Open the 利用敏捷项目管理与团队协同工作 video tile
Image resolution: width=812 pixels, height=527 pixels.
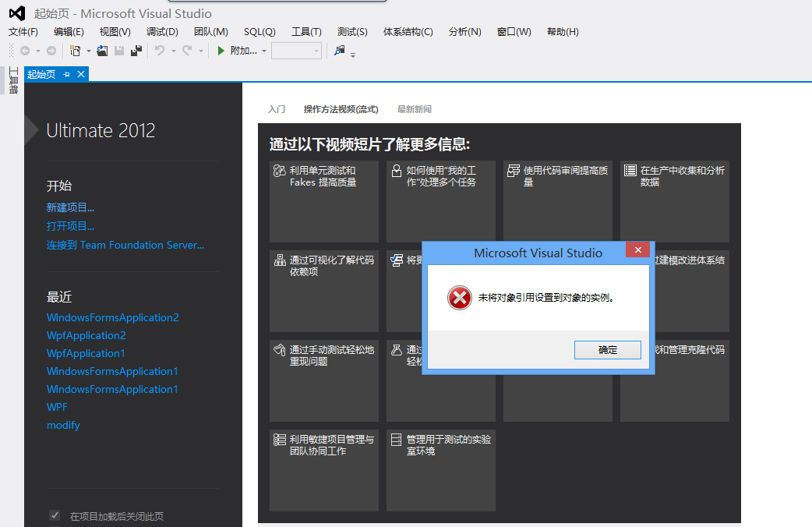click(324, 470)
